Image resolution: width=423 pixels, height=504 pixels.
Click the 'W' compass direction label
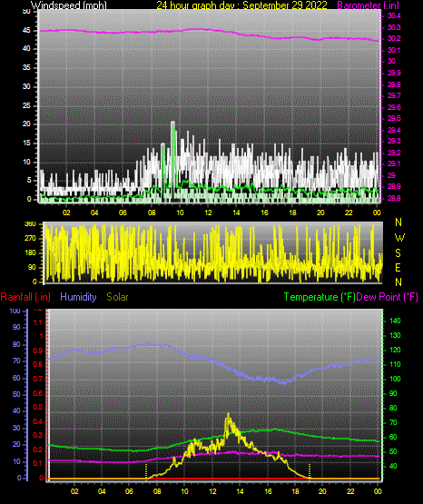click(x=399, y=238)
